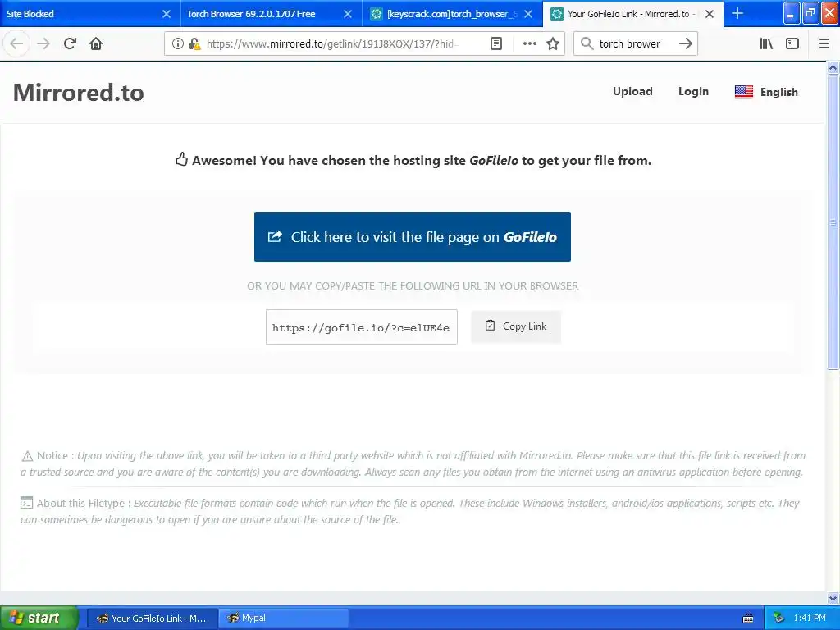Submit search with arrow button

[686, 44]
